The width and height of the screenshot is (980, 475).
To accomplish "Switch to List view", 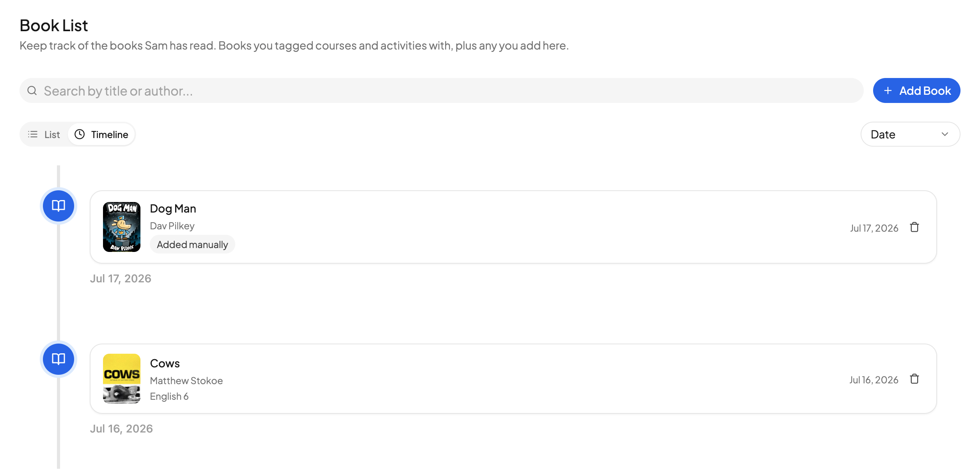I will (44, 134).
